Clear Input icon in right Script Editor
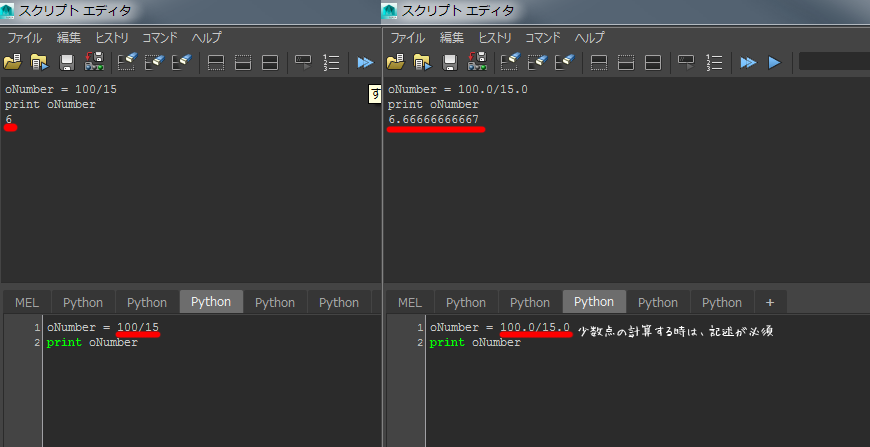 537,62
